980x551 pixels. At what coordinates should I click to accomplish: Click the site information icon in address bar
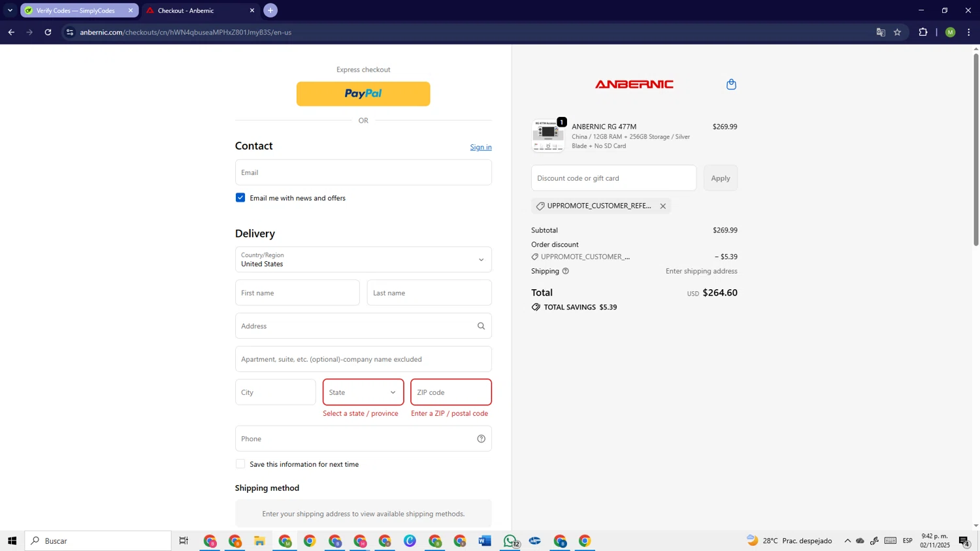(70, 32)
